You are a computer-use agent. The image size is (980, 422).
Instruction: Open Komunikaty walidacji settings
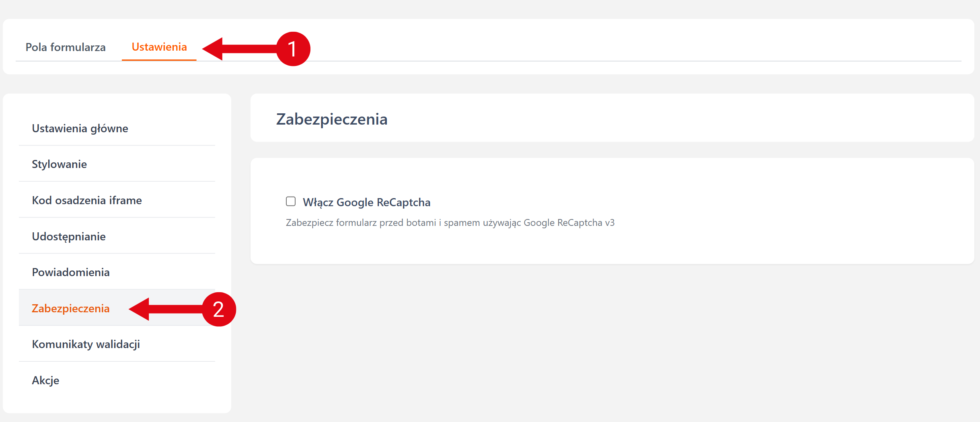click(x=86, y=344)
